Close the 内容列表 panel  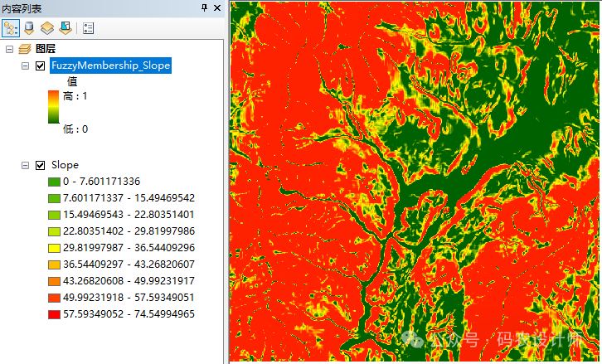(x=217, y=7)
